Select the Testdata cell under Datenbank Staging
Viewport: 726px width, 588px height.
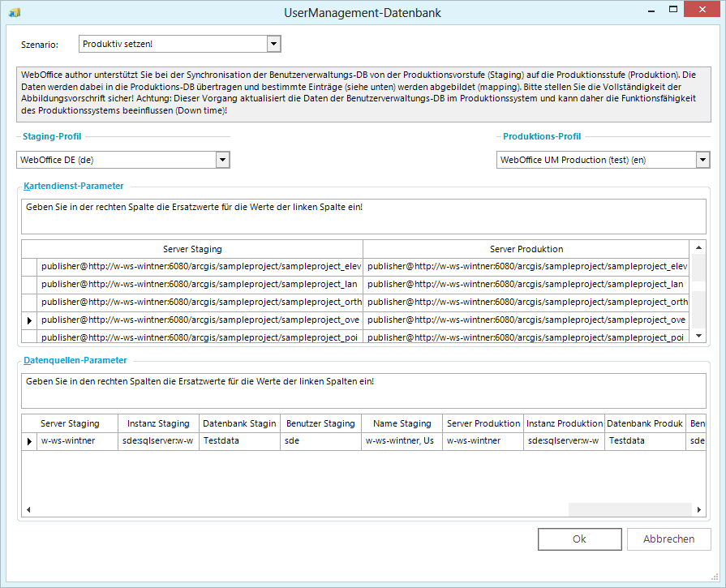[238, 440]
